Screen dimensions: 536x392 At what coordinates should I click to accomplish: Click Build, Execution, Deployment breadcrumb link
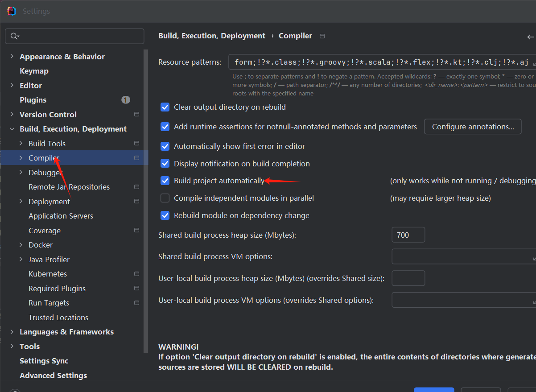212,36
